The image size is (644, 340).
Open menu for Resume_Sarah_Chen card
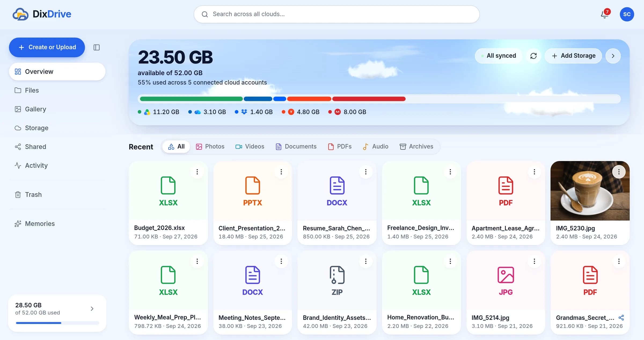[x=366, y=172]
